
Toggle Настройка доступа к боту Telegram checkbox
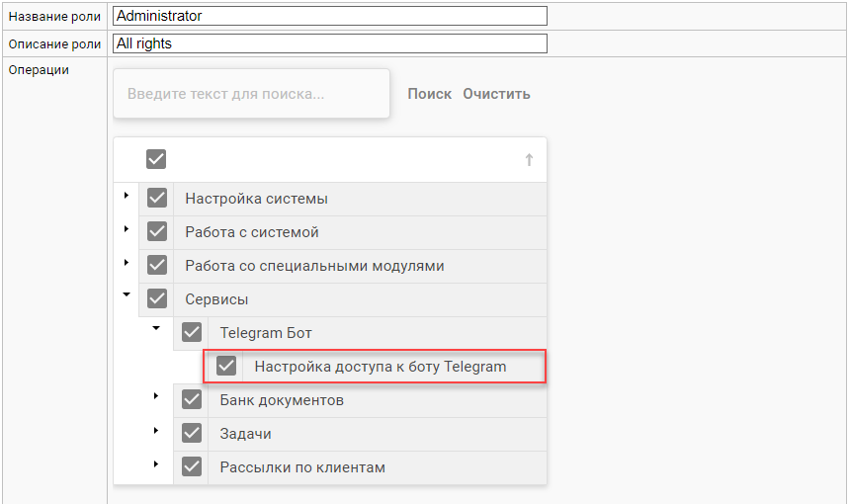226,367
